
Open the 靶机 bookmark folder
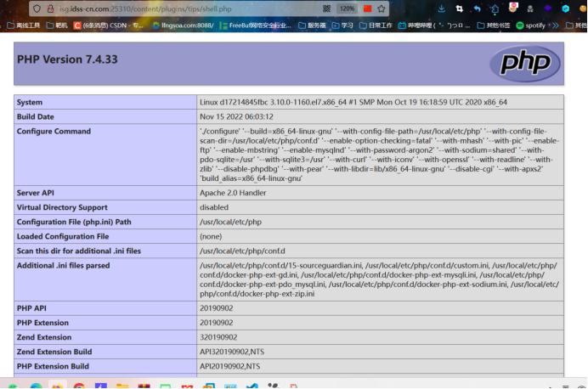[57, 25]
